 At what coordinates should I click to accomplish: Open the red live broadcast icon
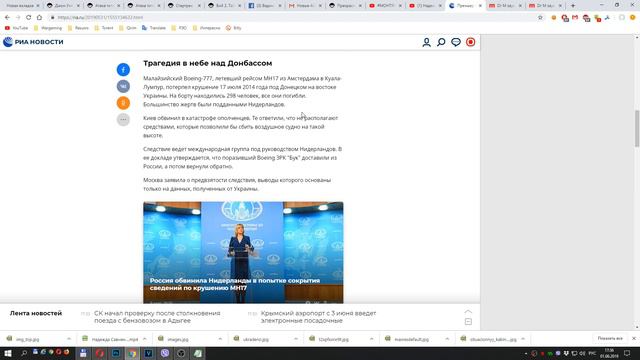[x=471, y=42]
